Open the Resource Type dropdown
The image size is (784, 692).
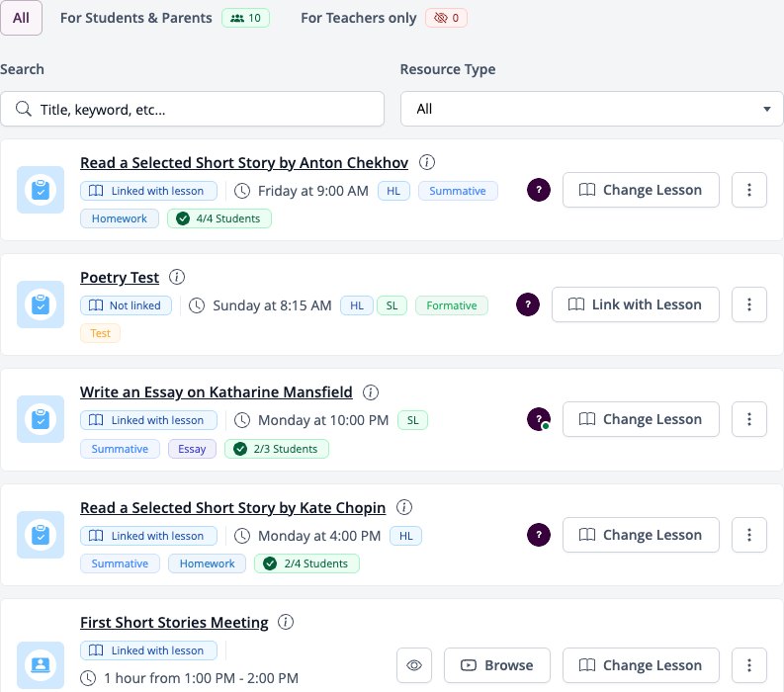[591, 109]
